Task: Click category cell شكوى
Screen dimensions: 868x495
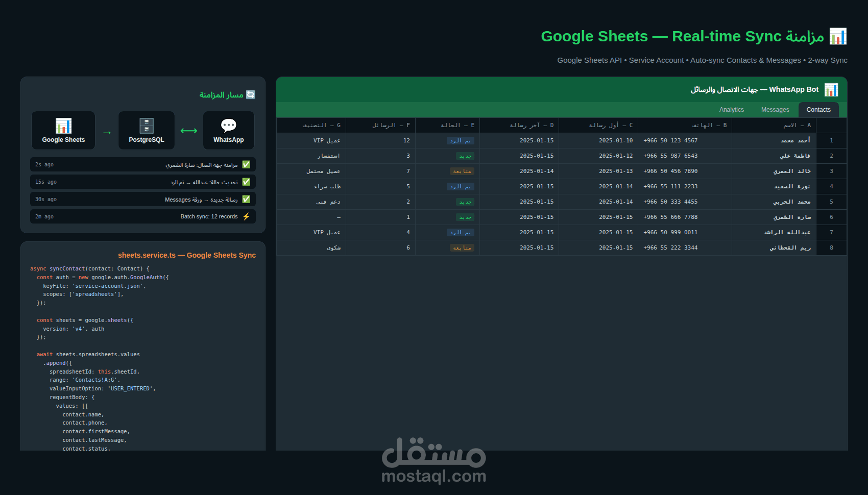Action: tap(311, 247)
